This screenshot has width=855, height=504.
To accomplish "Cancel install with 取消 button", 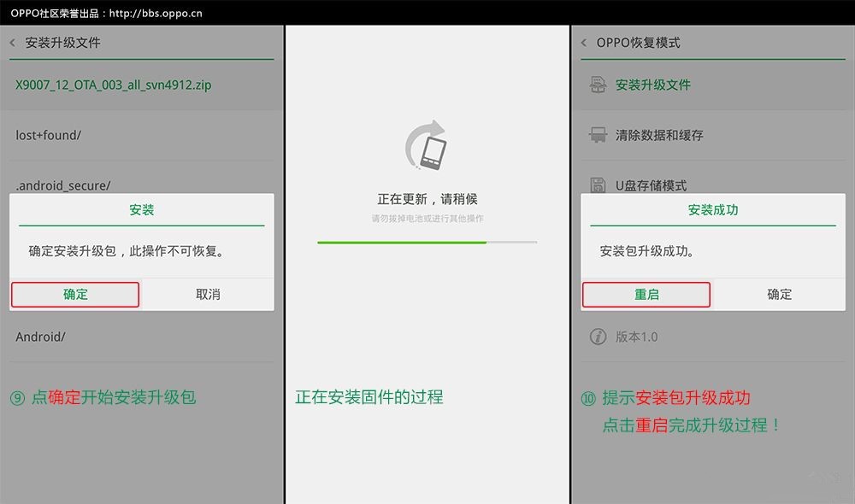I will point(209,294).
